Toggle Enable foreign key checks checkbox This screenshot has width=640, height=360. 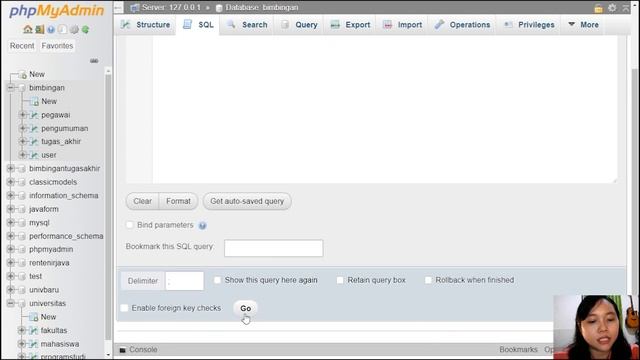click(124, 308)
